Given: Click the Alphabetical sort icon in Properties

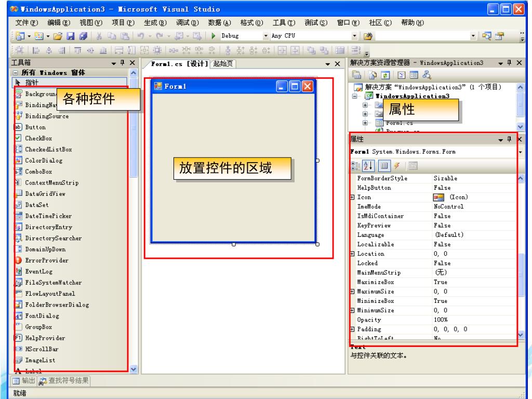Looking at the screenshot, I should point(369,166).
